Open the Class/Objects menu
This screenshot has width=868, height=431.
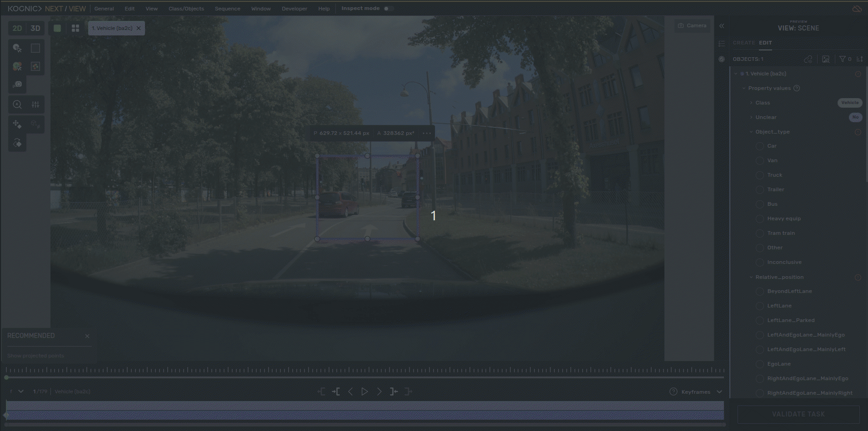pos(186,9)
